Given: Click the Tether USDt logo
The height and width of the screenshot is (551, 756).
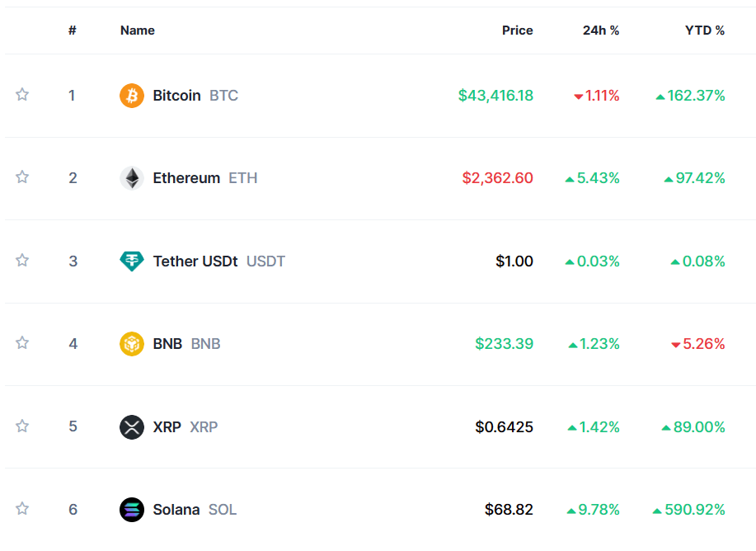Looking at the screenshot, I should coord(131,261).
